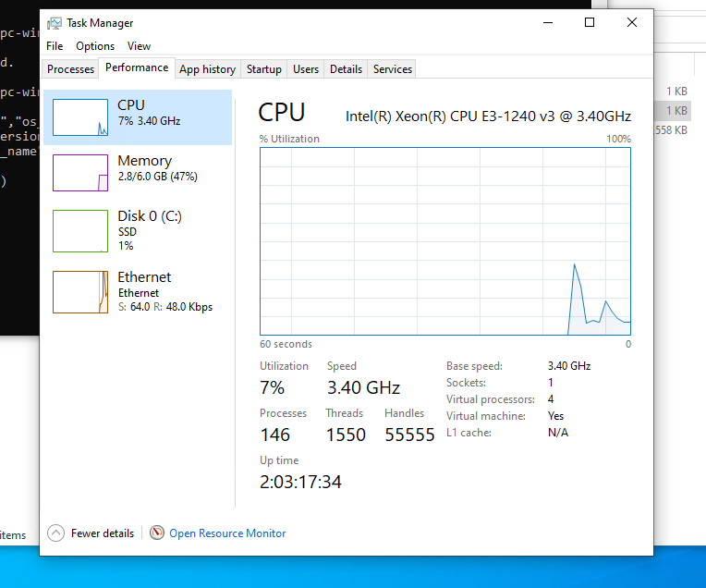706x588 pixels.
Task: Open the File menu
Action: [x=55, y=46]
